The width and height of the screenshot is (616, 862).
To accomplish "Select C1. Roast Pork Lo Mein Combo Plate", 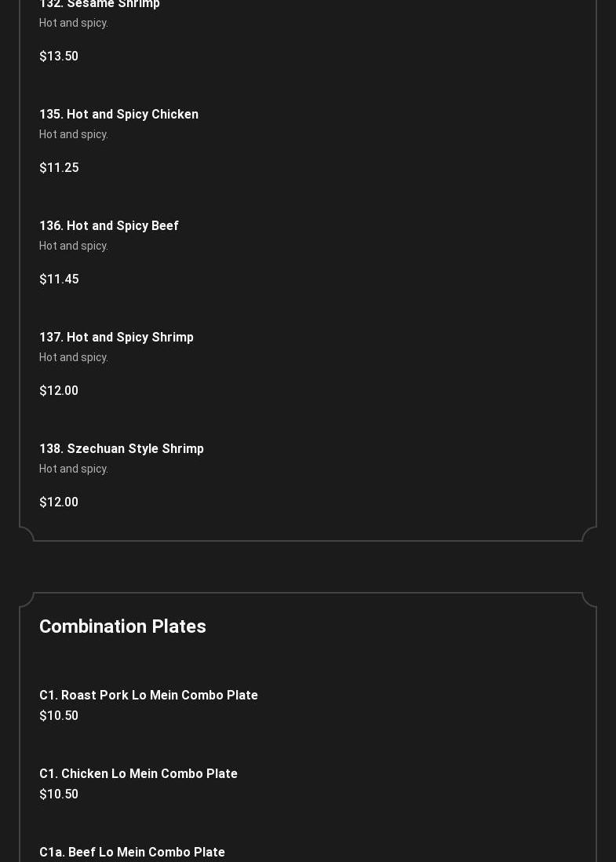I will pyautogui.click(x=148, y=696).
